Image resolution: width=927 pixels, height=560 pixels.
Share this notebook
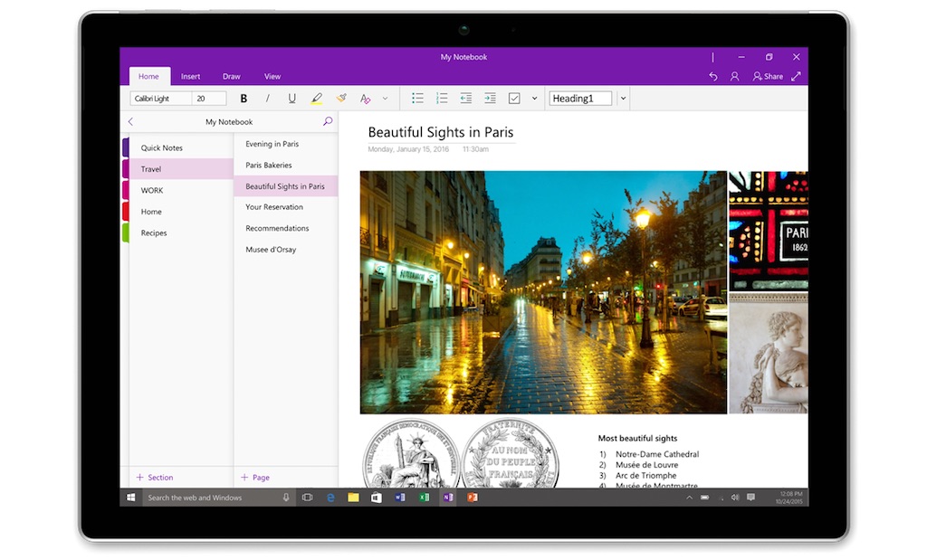(x=768, y=76)
